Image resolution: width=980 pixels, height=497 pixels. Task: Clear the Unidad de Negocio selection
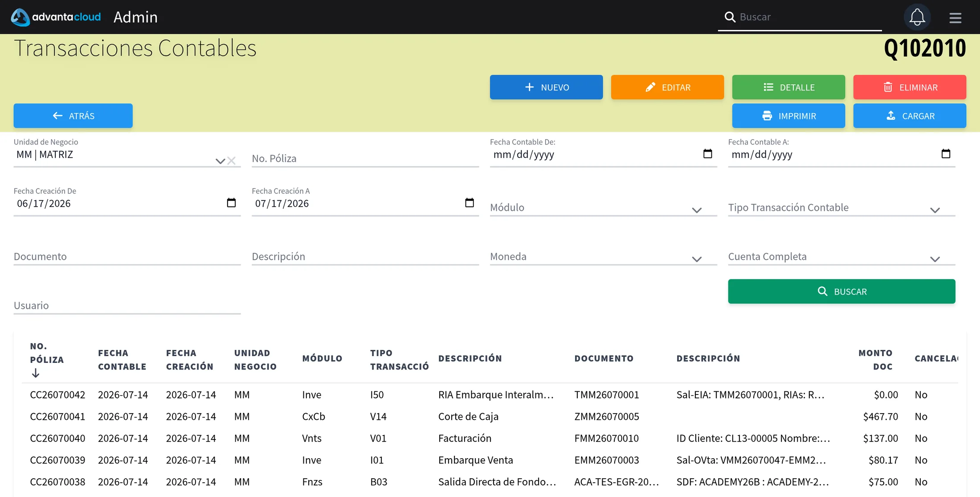click(x=231, y=161)
